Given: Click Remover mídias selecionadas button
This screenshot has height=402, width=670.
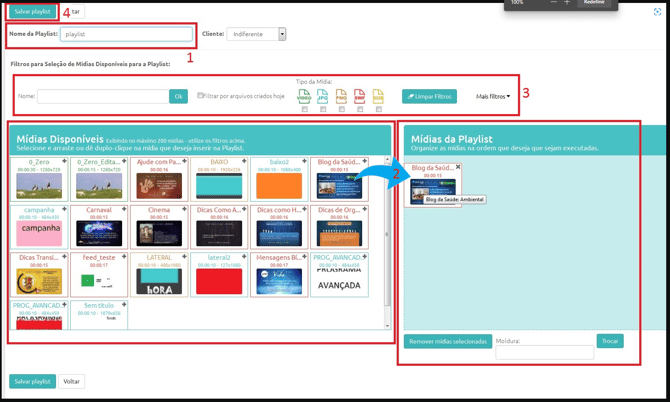Looking at the screenshot, I should click(x=447, y=341).
